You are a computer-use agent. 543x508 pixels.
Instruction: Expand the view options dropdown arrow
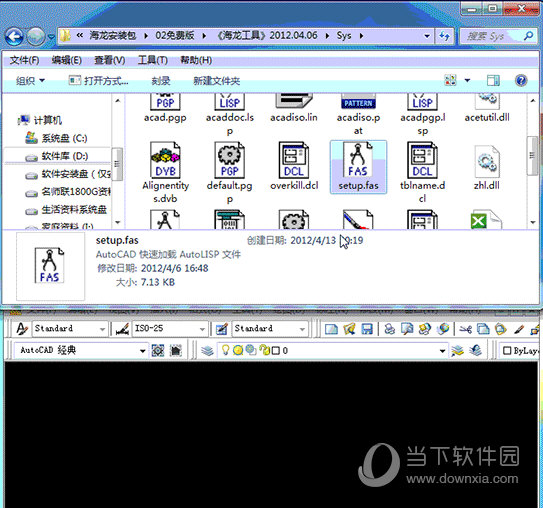(x=467, y=81)
